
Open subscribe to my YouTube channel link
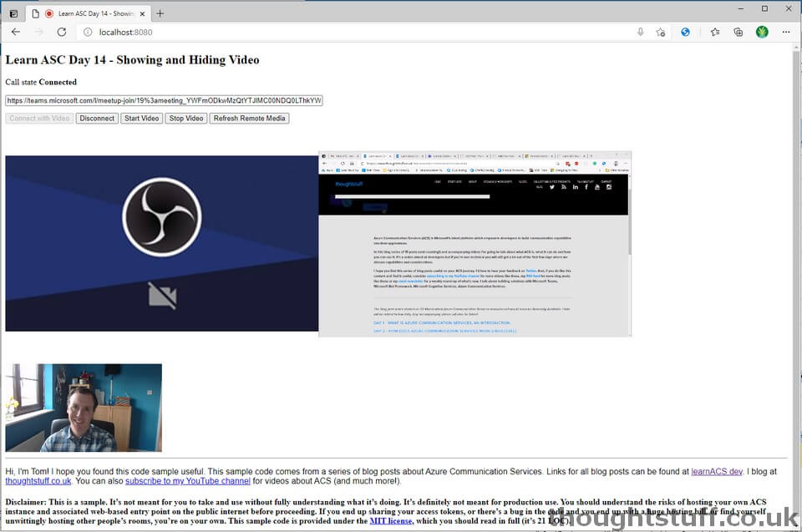pyautogui.click(x=188, y=481)
